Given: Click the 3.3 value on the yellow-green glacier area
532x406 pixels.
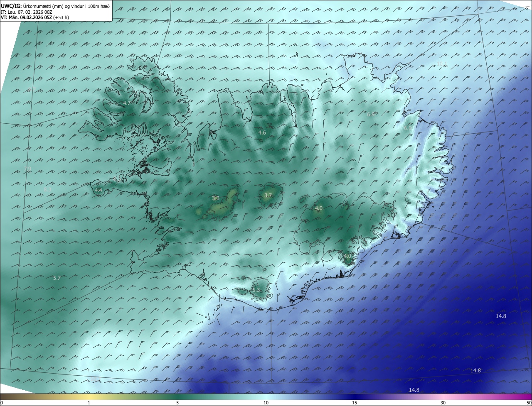Looking at the screenshot, I should (x=216, y=198).
